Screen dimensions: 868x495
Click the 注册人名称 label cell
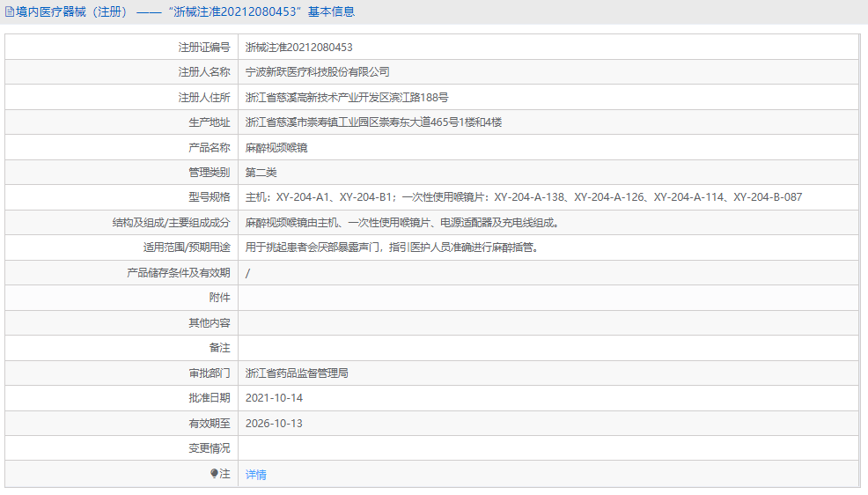pos(121,72)
